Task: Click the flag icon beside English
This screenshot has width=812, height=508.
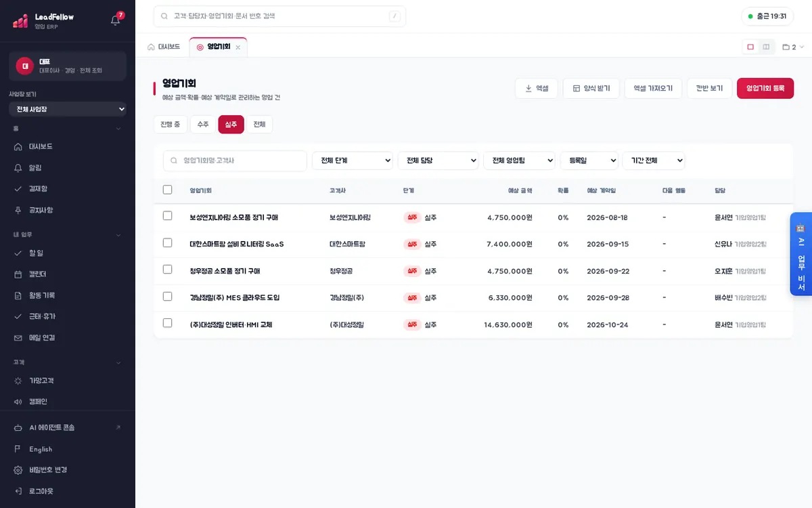Action: point(18,449)
